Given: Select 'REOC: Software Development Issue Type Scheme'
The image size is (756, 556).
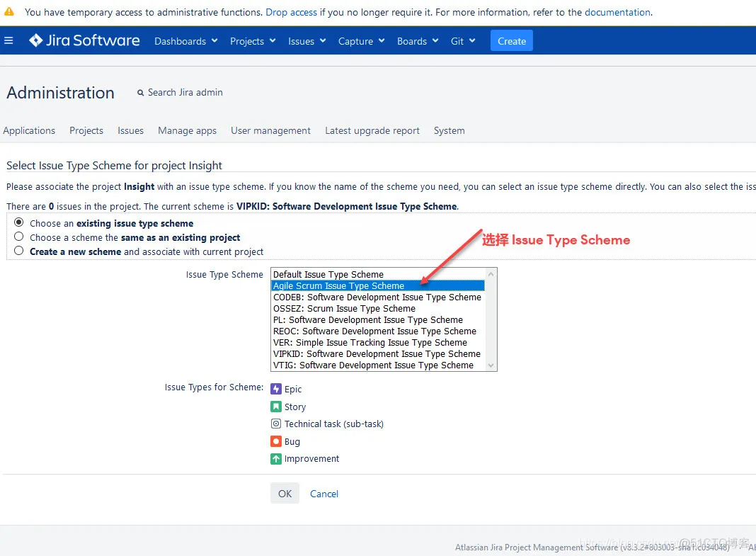Looking at the screenshot, I should pos(377,331).
